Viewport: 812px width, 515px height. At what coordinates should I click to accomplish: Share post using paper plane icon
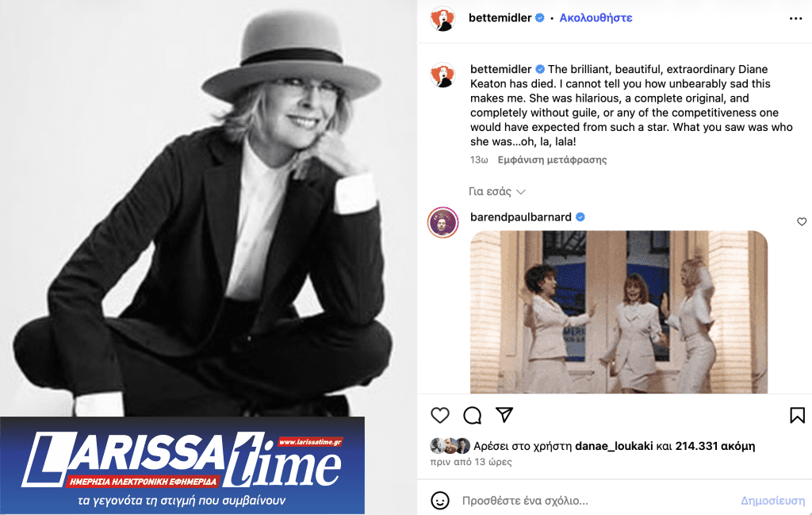(504, 414)
